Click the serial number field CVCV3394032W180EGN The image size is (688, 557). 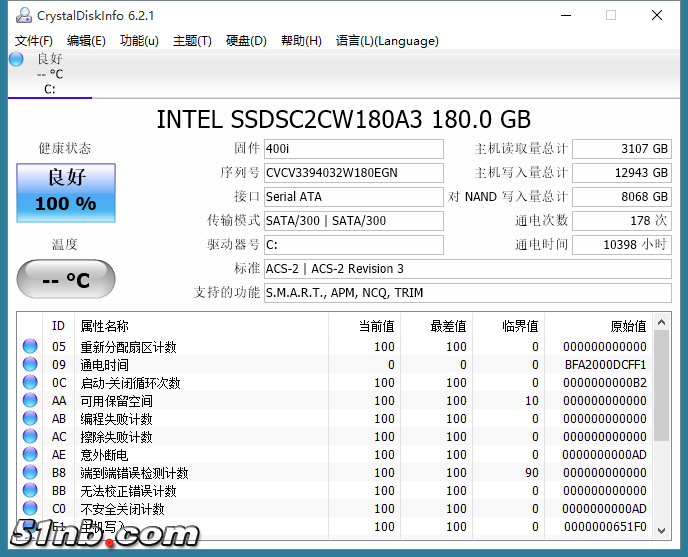[x=354, y=173]
